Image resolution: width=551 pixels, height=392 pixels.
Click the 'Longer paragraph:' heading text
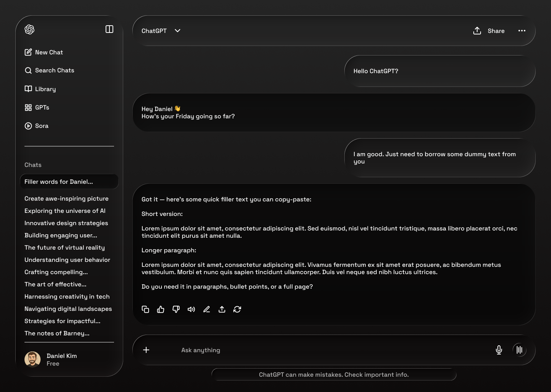169,250
